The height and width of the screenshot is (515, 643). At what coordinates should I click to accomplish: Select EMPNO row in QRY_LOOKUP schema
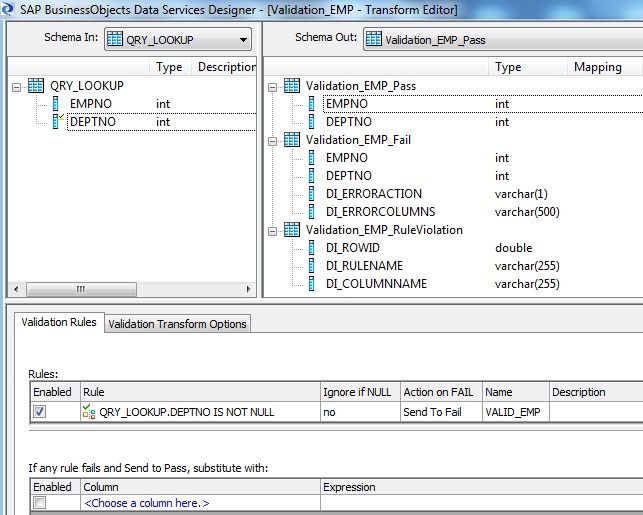click(x=161, y=104)
